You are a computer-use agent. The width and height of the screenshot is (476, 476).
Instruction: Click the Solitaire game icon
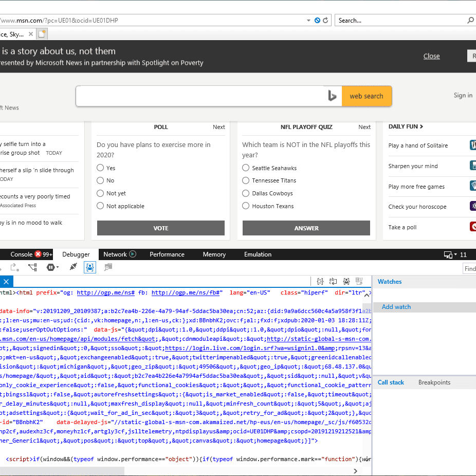473,145
